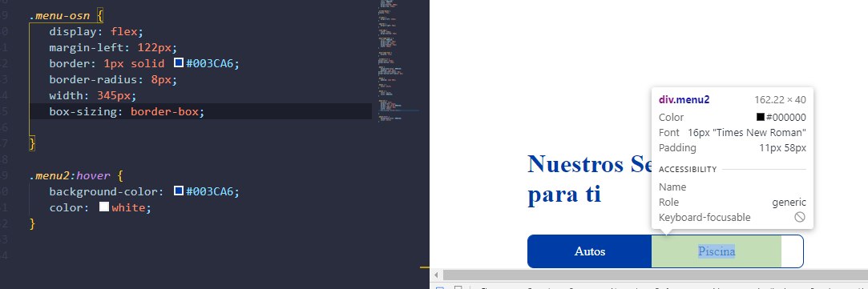868x289 pixels.
Task: Click the black #000000 swatch in tooltip
Action: [x=761, y=117]
